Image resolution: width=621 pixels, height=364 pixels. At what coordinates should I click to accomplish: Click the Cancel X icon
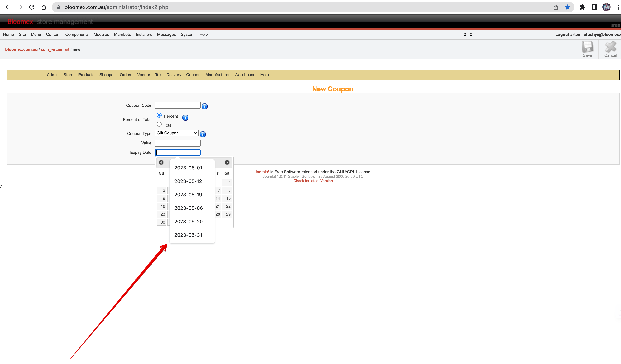(x=610, y=47)
